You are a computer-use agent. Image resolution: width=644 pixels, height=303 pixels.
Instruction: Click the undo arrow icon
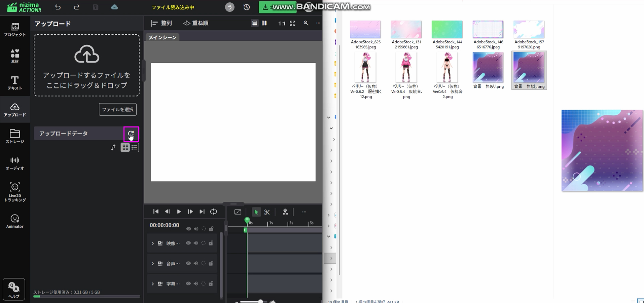pos(58,7)
